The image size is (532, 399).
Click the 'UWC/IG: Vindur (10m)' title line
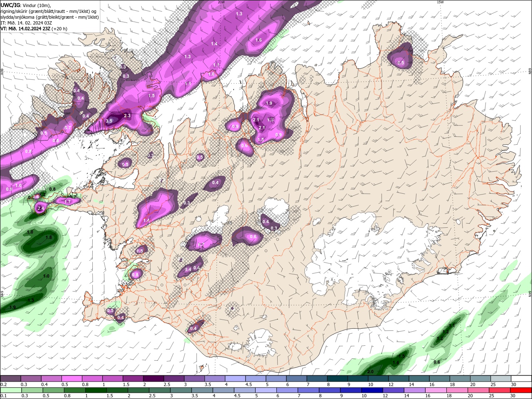pos(25,5)
